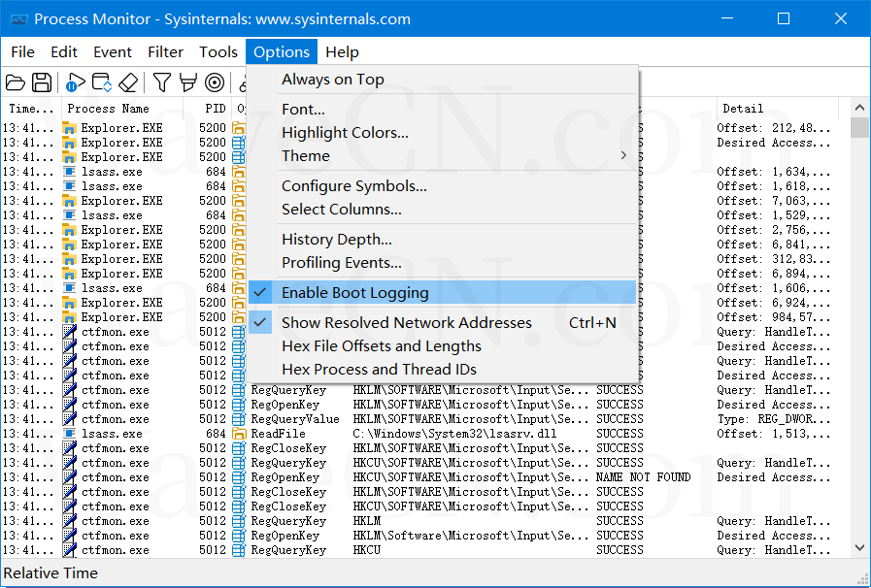
Task: Open the Tools menu
Action: [218, 52]
